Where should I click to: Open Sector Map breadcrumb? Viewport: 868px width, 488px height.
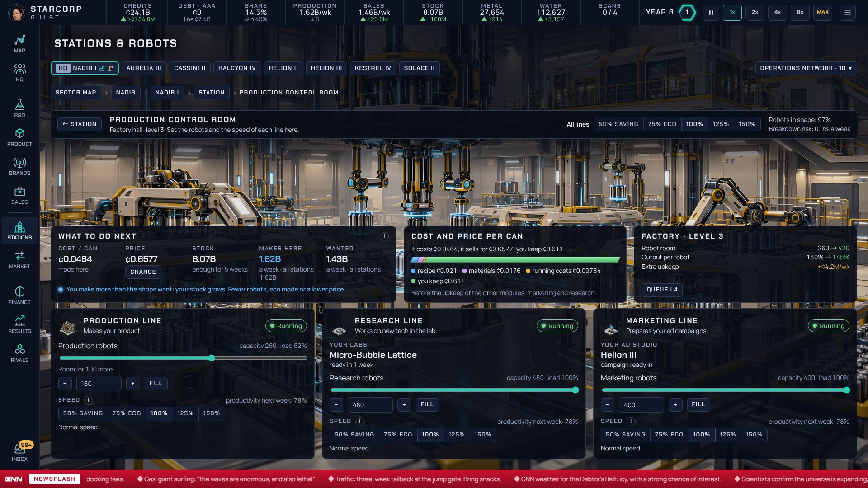point(75,93)
